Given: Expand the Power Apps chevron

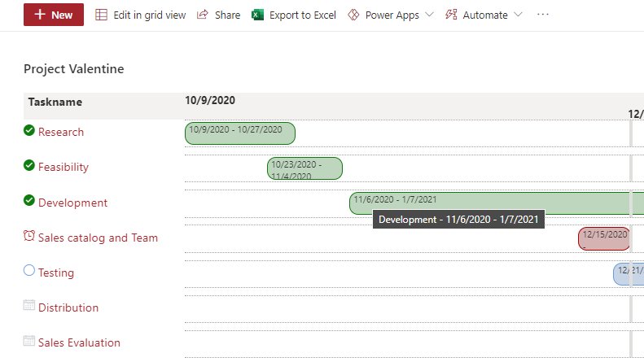Looking at the screenshot, I should 429,15.
